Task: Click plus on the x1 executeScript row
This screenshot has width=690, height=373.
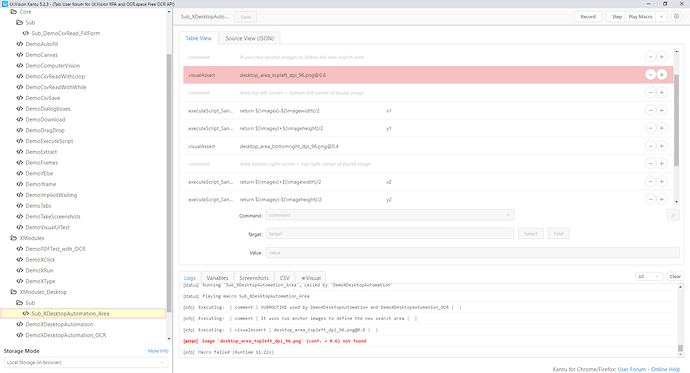Action: [x=661, y=110]
